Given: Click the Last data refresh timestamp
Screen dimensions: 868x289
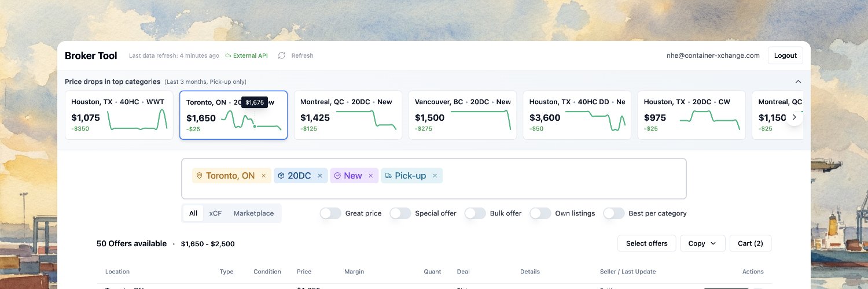Looking at the screenshot, I should tap(174, 55).
